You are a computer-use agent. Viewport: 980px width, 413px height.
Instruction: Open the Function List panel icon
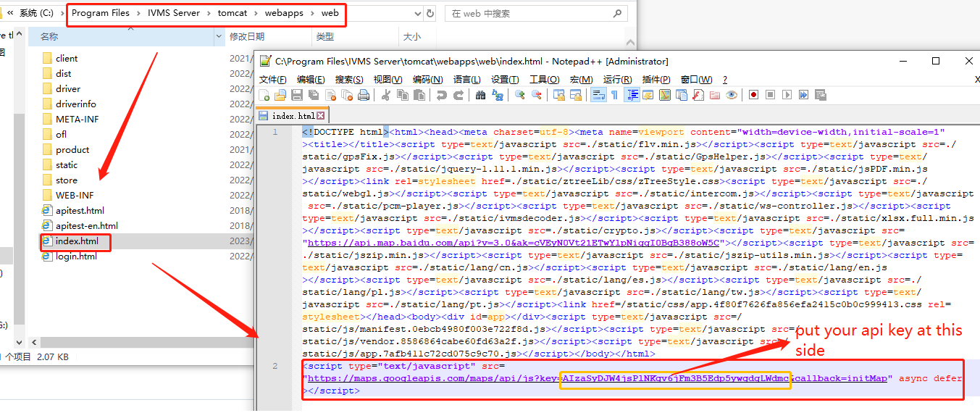698,95
